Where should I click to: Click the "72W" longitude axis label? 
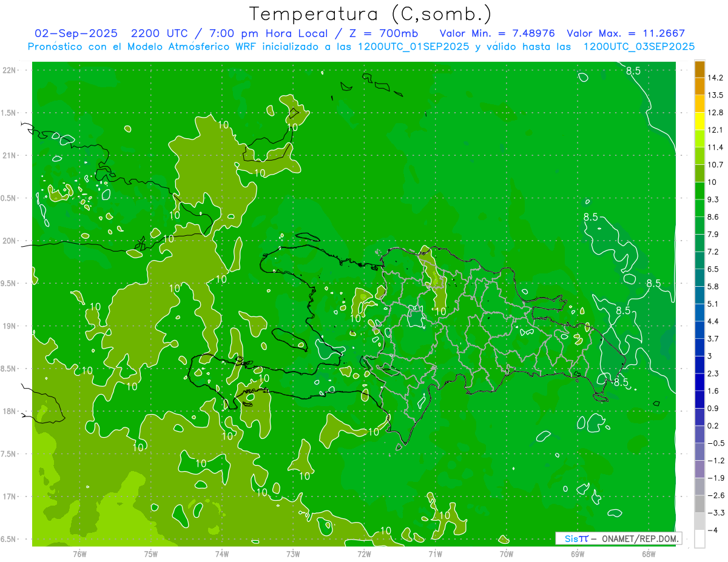(x=364, y=554)
